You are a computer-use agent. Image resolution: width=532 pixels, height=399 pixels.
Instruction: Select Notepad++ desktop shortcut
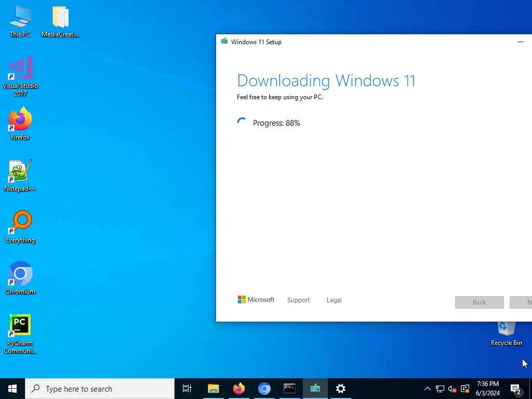[20, 176]
